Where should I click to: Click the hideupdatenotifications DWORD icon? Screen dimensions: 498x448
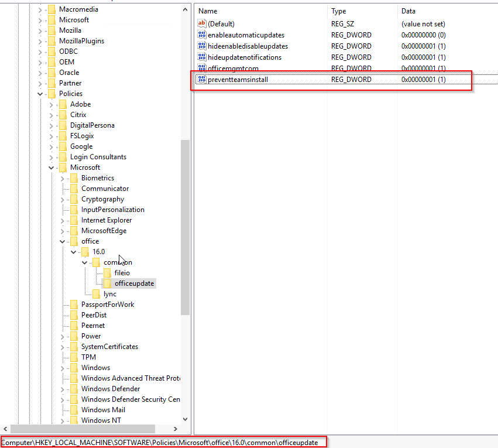(202, 57)
